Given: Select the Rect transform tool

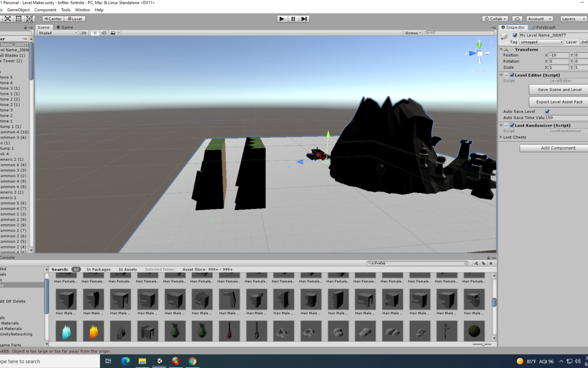Looking at the screenshot, I should pos(19,19).
